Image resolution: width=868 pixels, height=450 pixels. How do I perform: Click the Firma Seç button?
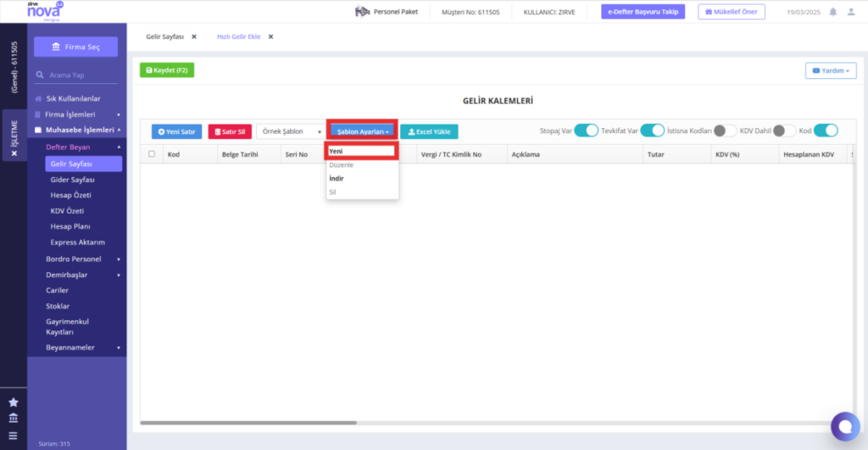(x=75, y=47)
